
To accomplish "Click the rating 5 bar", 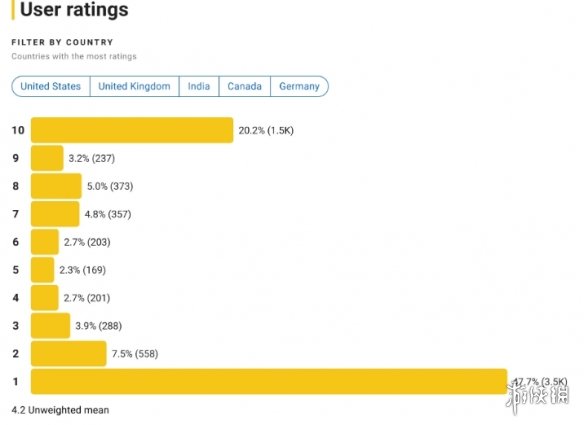I will pyautogui.click(x=42, y=270).
